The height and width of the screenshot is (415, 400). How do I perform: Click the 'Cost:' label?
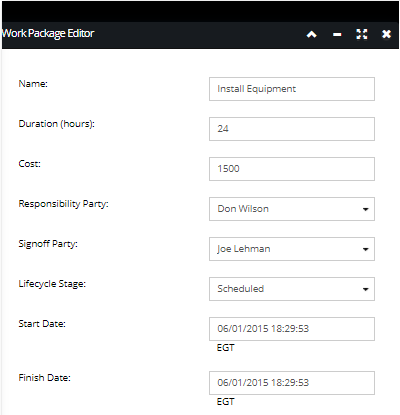pyautogui.click(x=30, y=164)
